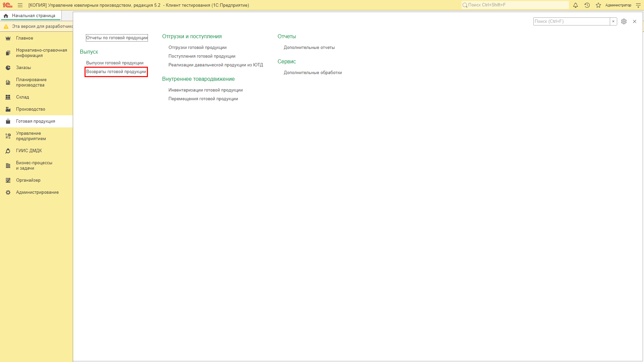Open Поступления готовой продукции
Image resolution: width=644 pixels, height=362 pixels.
(202, 56)
